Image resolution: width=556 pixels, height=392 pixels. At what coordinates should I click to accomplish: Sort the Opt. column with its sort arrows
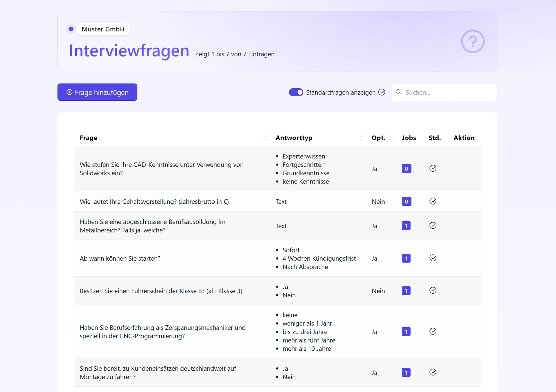(x=392, y=138)
